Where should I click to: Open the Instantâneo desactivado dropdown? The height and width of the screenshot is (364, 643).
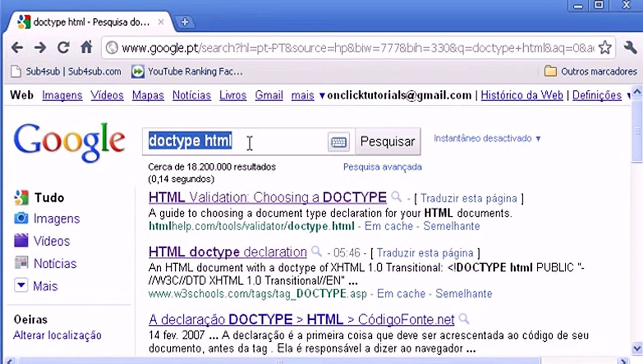[487, 138]
